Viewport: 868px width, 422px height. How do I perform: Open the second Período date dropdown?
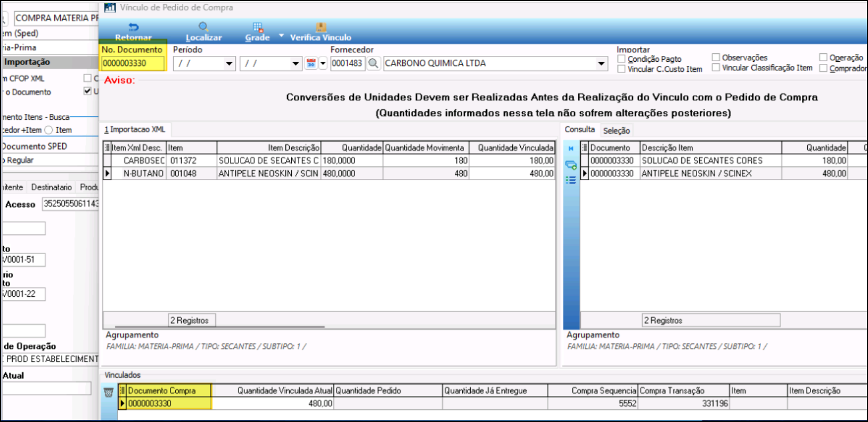[296, 63]
